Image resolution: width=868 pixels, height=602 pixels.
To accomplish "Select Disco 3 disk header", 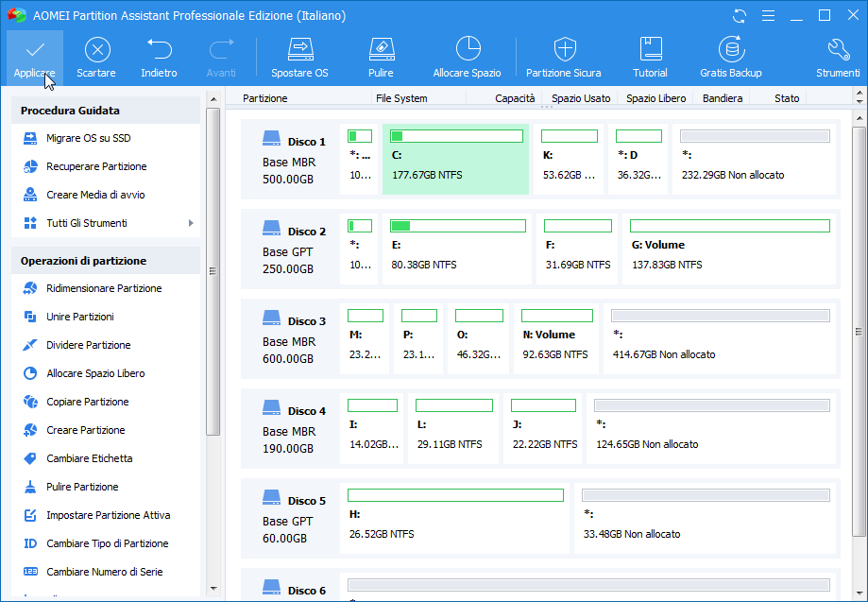I will [x=290, y=339].
